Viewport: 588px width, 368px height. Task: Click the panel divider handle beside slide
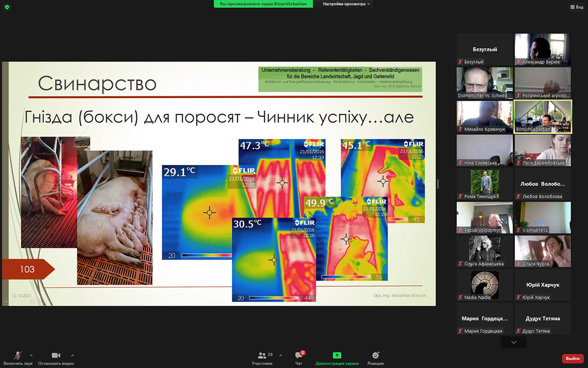tap(437, 183)
